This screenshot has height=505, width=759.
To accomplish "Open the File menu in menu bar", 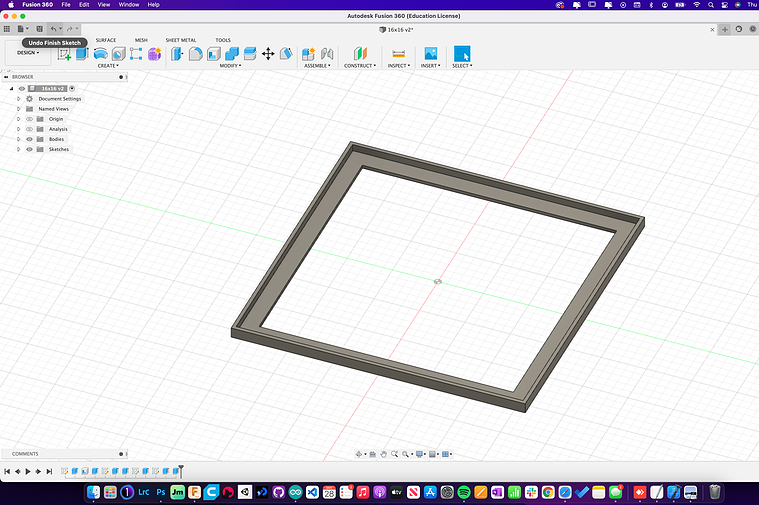I will pyautogui.click(x=66, y=4).
